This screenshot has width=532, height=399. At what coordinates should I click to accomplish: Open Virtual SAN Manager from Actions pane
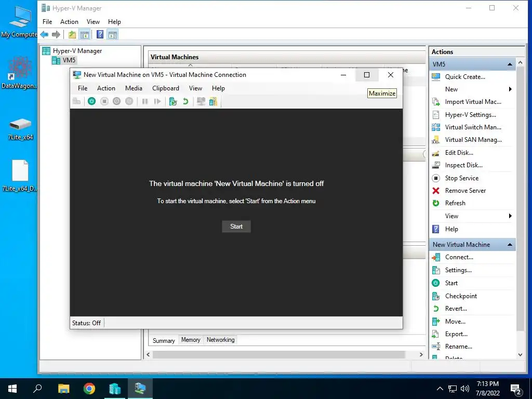[473, 140]
